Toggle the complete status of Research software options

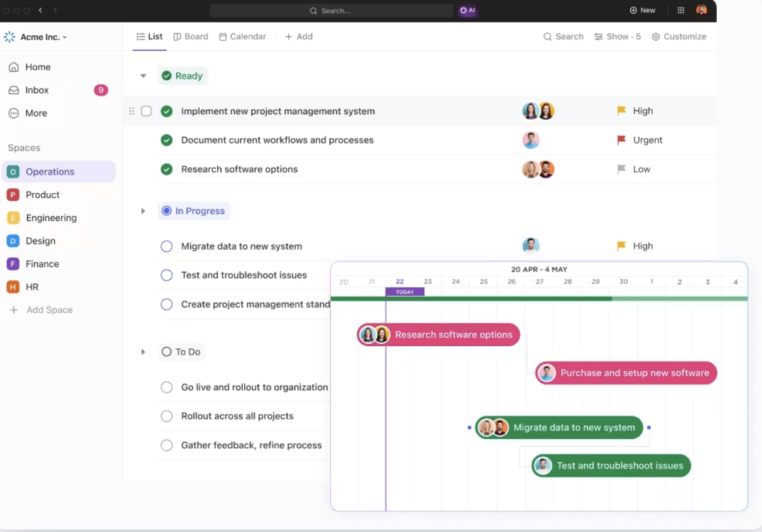[x=166, y=169]
